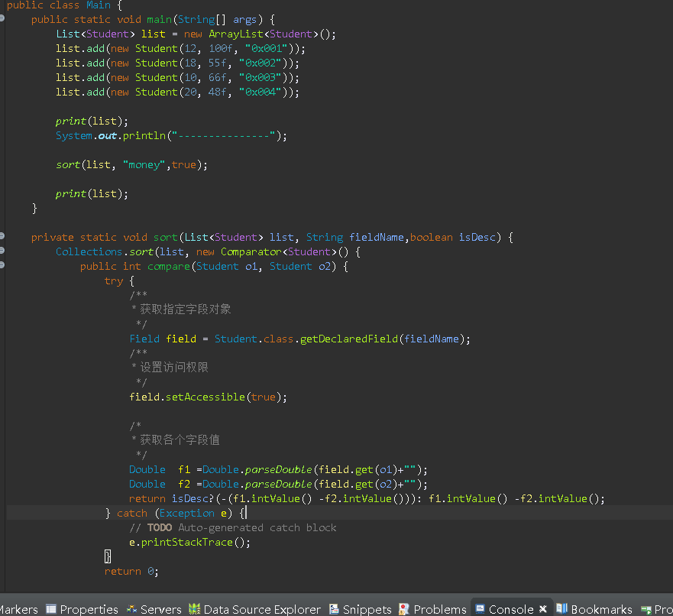Screen dimensions: 673x616
Task: Click the setAccessible(true) statement
Action: (208, 397)
